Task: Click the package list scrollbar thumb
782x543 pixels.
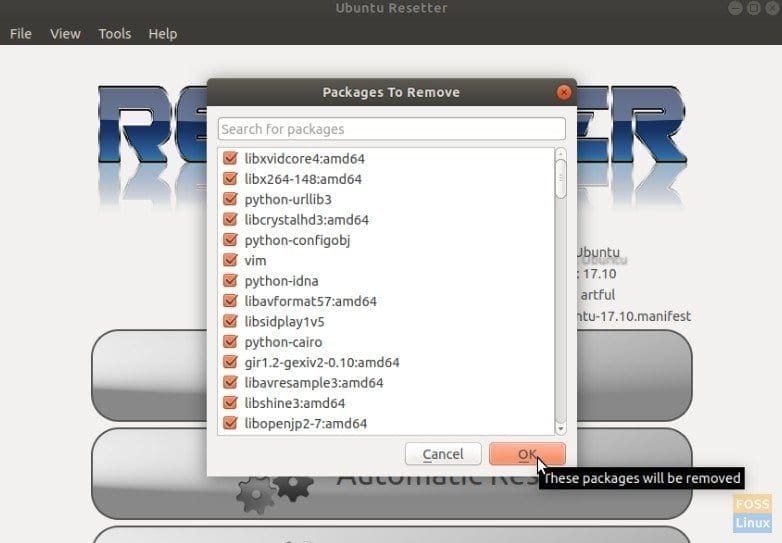Action: tap(561, 179)
